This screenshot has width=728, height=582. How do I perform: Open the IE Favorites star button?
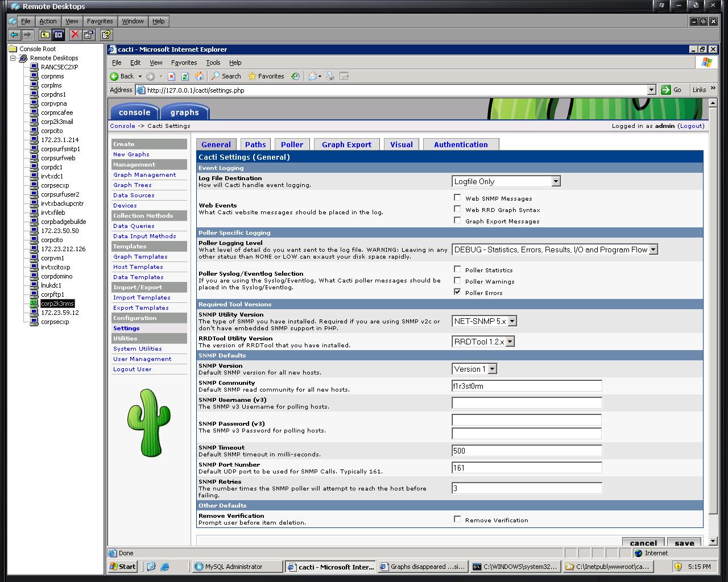[266, 76]
